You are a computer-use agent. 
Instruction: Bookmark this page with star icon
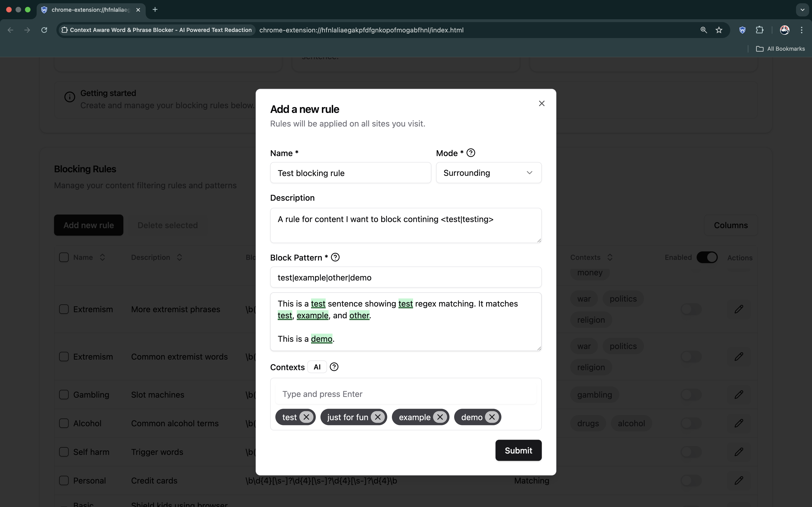(x=719, y=30)
